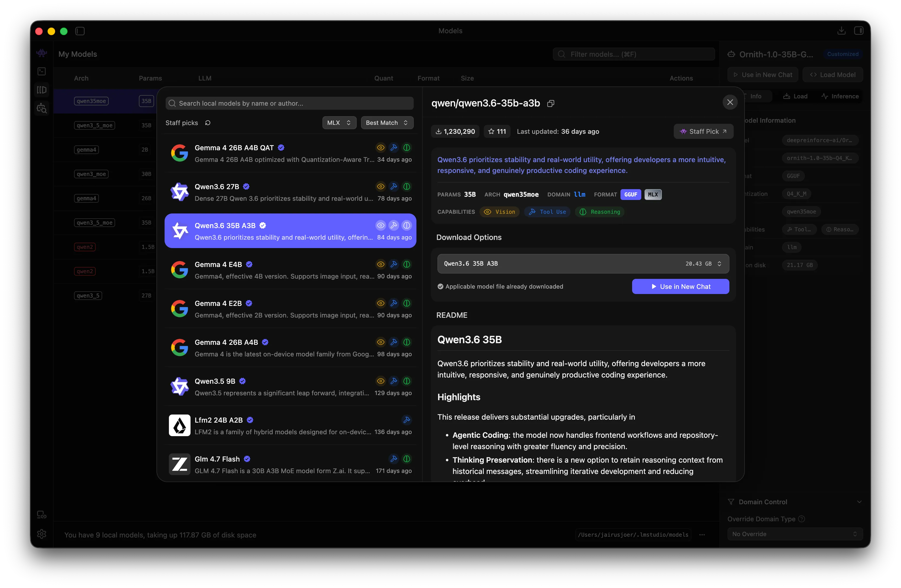Click verified badge next to Qwen3.6 35B A3B
901x588 pixels.
tap(263, 226)
